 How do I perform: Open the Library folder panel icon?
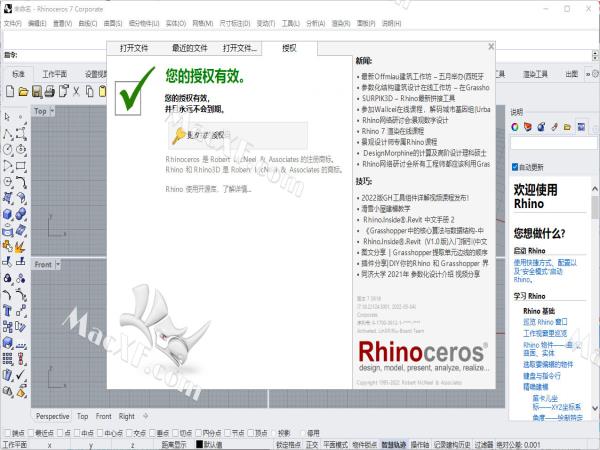tap(567, 127)
